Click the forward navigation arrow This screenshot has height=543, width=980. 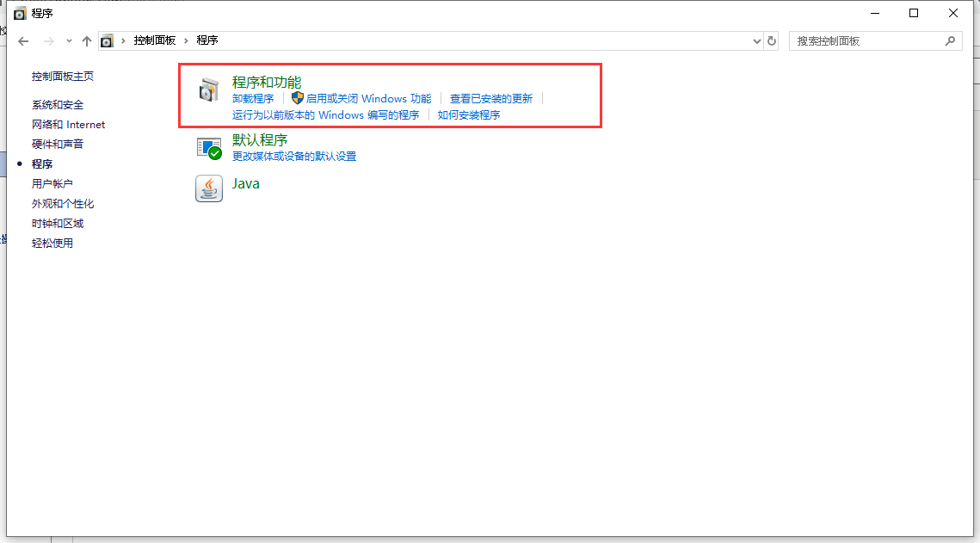click(49, 41)
